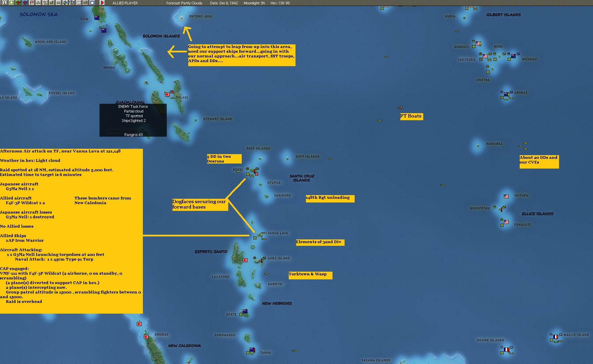Select the French flag at Wallis Island
The height and width of the screenshot is (364, 593).
point(556,337)
